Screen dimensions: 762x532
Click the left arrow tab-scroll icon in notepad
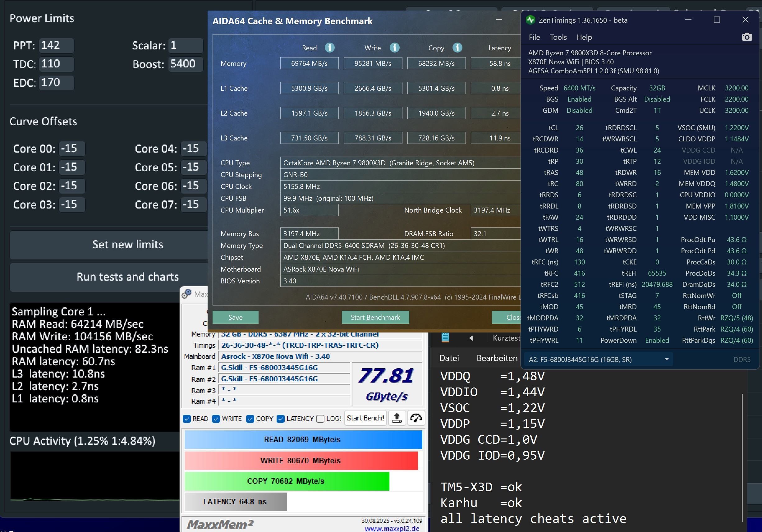coord(471,338)
